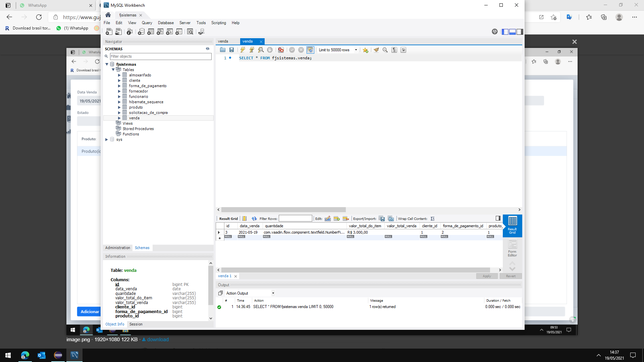Open a SQL script file icon
This screenshot has height=362, width=644.
[x=223, y=50]
